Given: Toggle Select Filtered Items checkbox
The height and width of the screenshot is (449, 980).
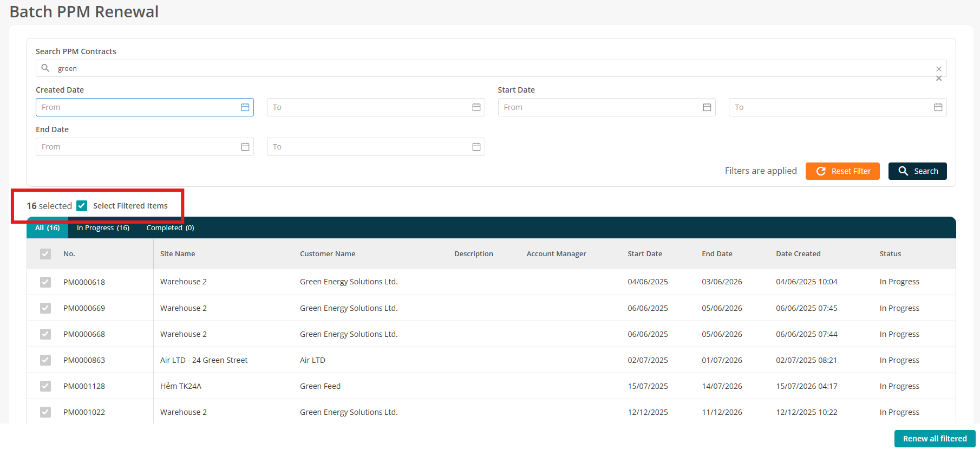Looking at the screenshot, I should pyautogui.click(x=82, y=206).
